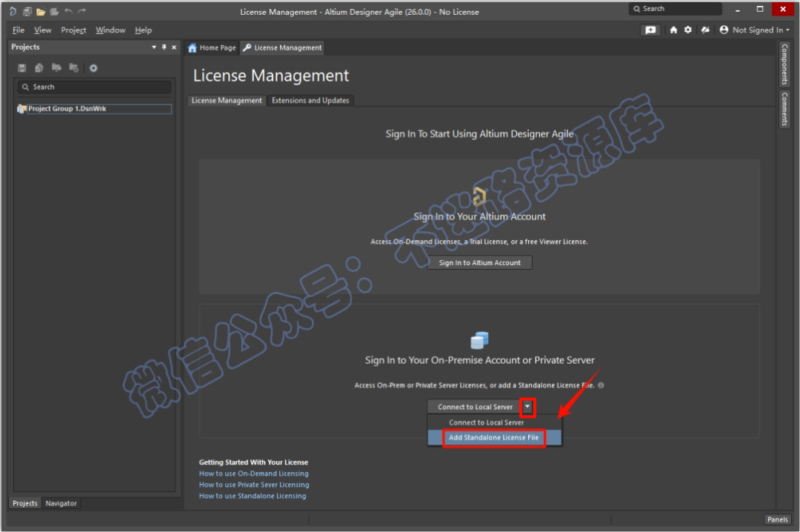Click the notifications slashed-bell icon
The height and width of the screenshot is (532, 800).
[705, 30]
